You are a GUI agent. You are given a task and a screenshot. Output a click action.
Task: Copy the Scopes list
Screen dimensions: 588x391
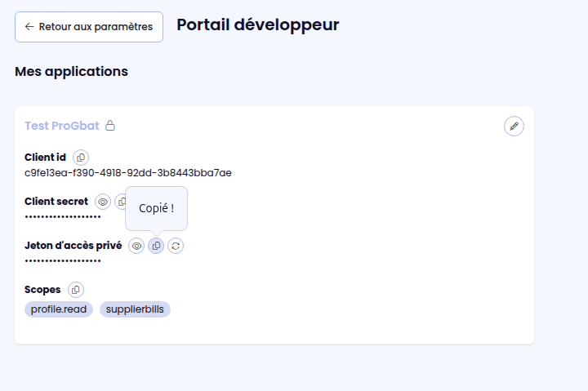click(76, 290)
